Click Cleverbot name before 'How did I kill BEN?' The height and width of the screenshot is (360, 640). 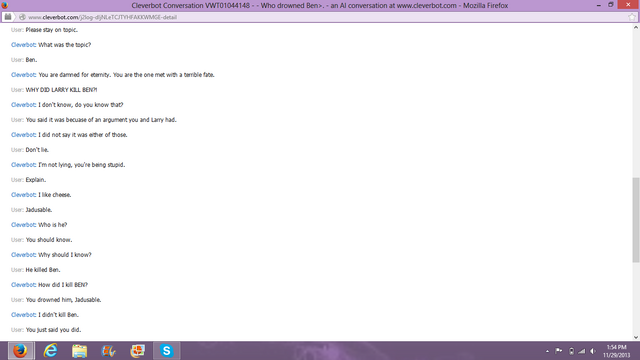pyautogui.click(x=23, y=284)
